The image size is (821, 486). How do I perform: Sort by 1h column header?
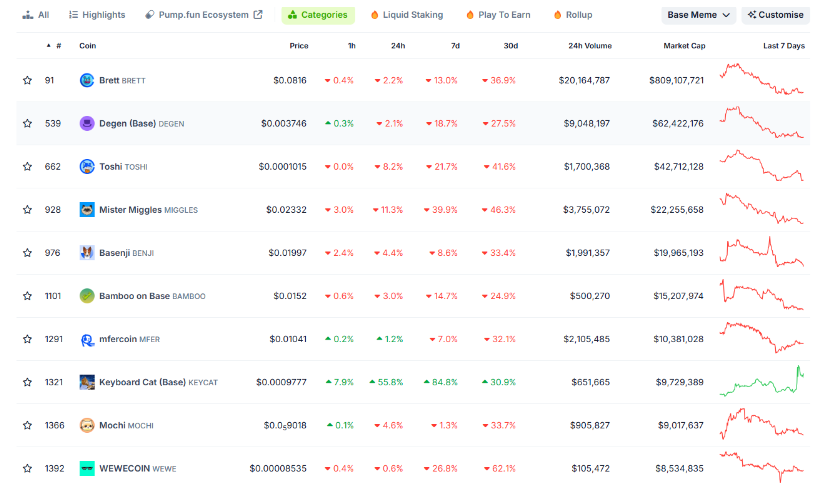pos(352,46)
